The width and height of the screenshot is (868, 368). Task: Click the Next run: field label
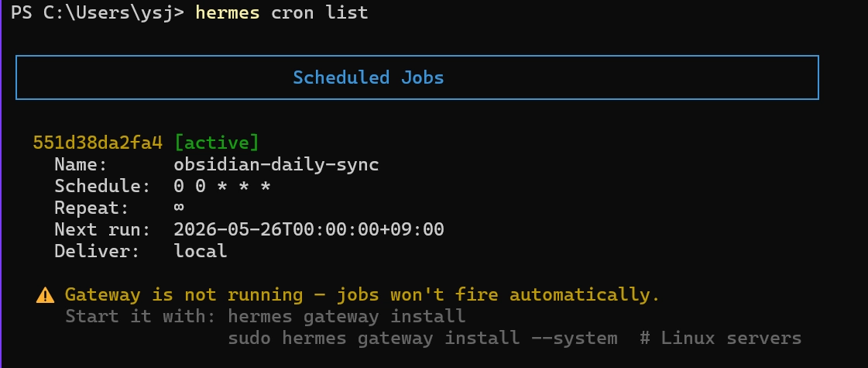tap(102, 229)
